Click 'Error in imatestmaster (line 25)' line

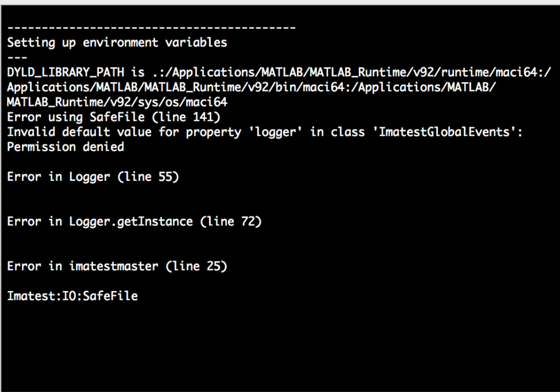click(117, 266)
